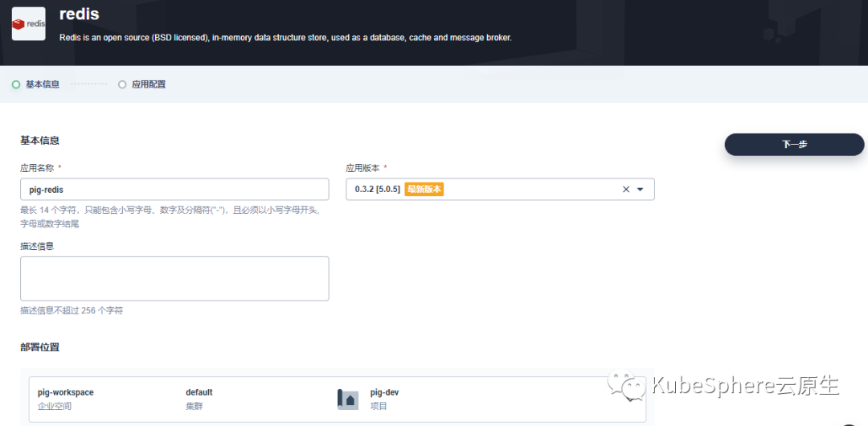This screenshot has height=426, width=868.
Task: Focus the 应用名称 input with pig-redis
Action: (x=175, y=190)
